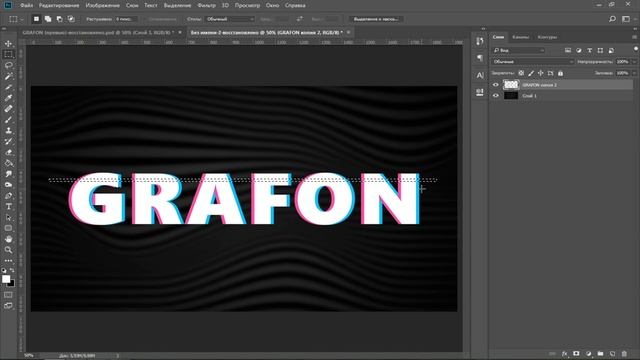Open the Фильтр menu
The image size is (640, 360).
(206, 5)
